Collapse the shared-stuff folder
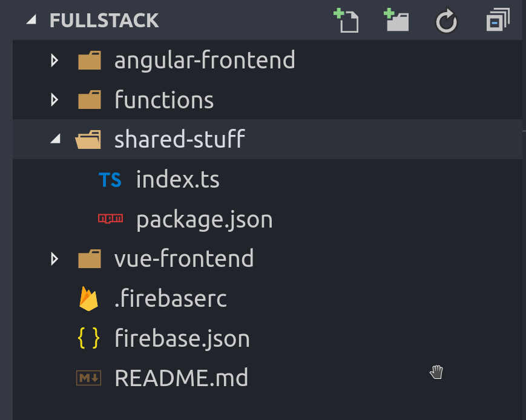 pos(54,139)
